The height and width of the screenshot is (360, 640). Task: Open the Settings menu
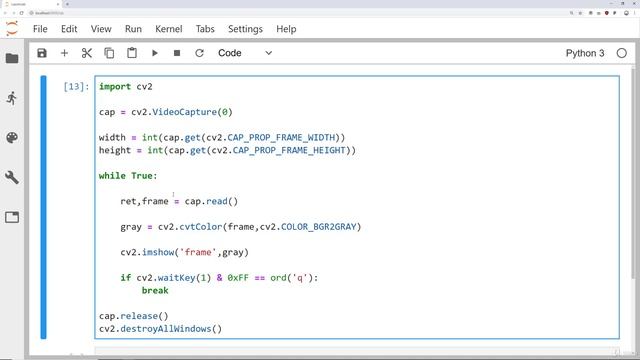point(245,29)
